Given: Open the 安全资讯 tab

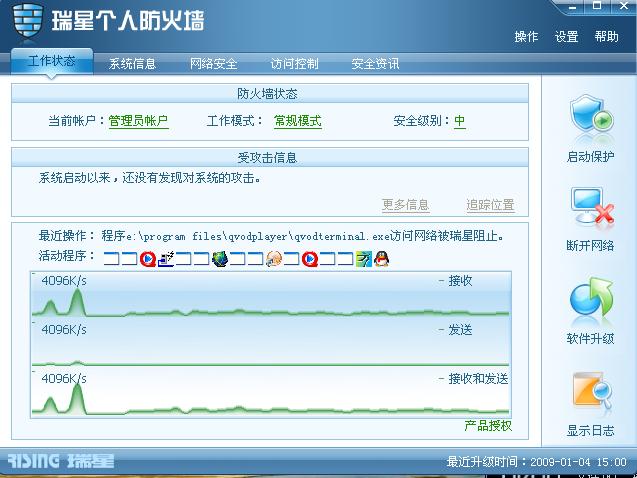Looking at the screenshot, I should pos(375,64).
